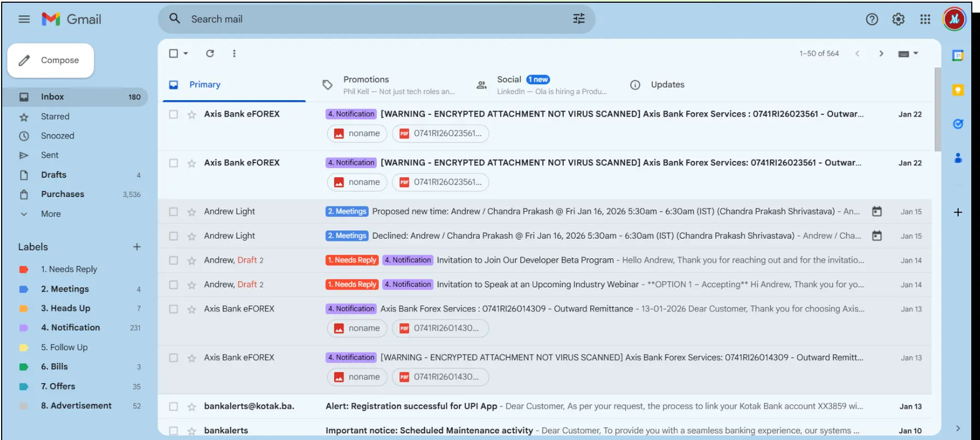Create new label plus icon

pos(137,247)
